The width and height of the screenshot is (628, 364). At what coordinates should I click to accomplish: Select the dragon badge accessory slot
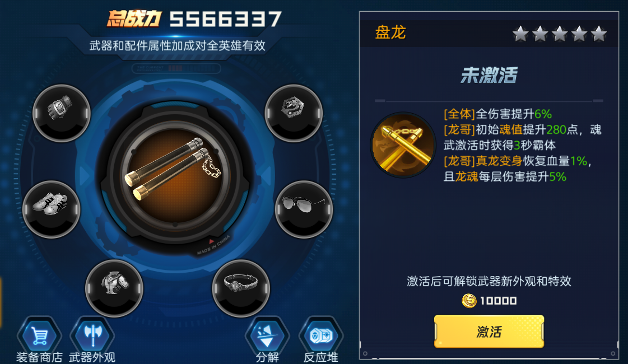[294, 113]
